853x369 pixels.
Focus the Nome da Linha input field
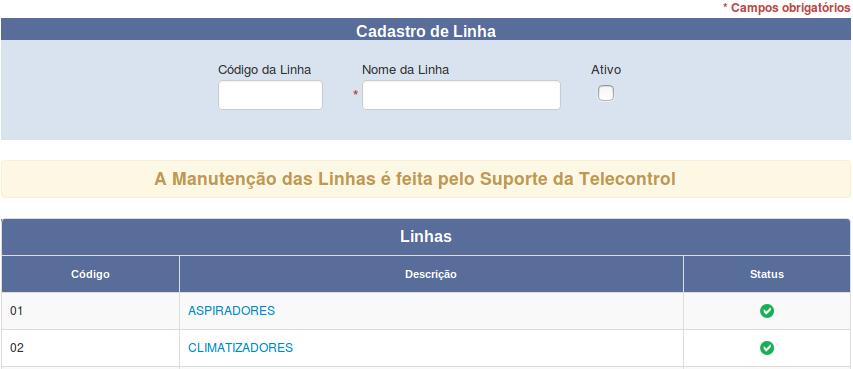[x=461, y=95]
